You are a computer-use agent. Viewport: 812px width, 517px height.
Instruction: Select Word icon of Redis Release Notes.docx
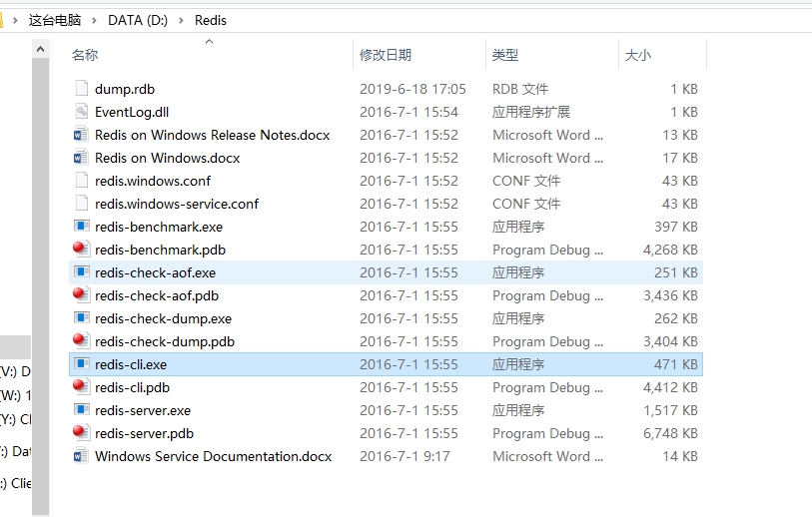81,135
